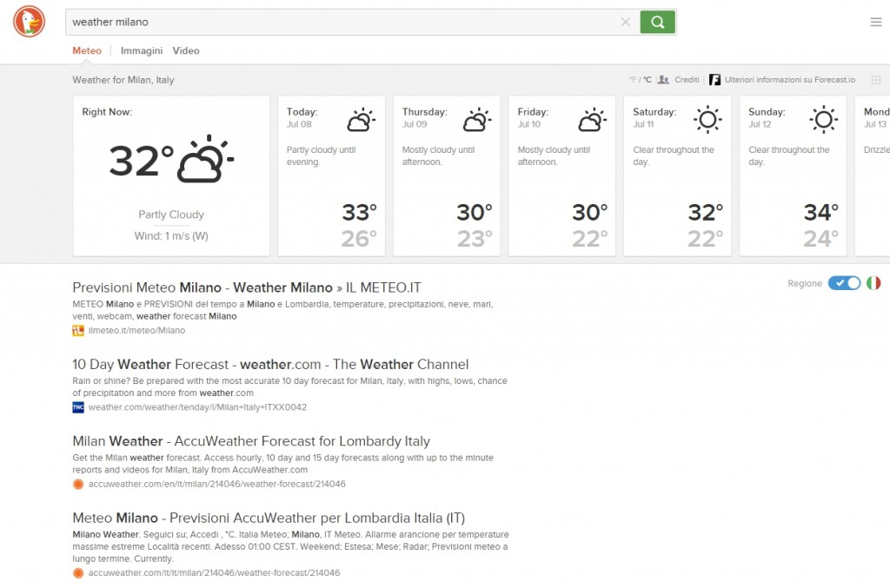The width and height of the screenshot is (890, 588).
Task: Click the Right Now partly cloudy icon
Action: click(x=206, y=159)
